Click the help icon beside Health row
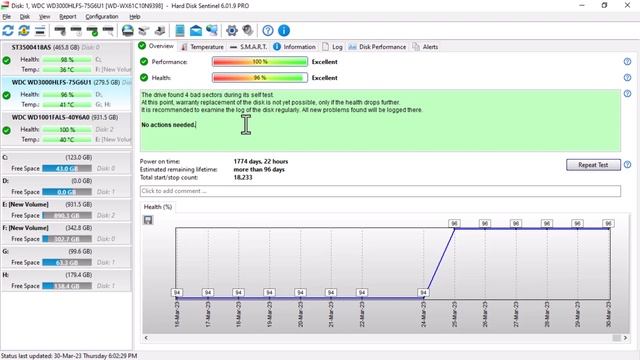Image resolution: width=640 pixels, height=360 pixels. (627, 78)
